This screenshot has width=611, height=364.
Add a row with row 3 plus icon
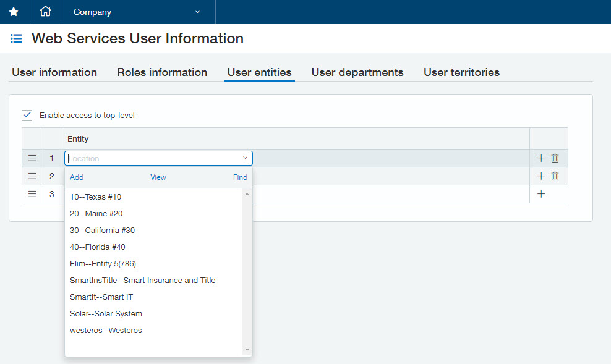541,194
